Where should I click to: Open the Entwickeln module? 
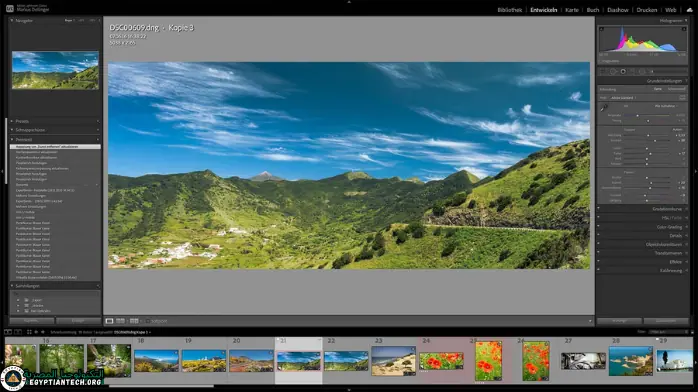(544, 10)
